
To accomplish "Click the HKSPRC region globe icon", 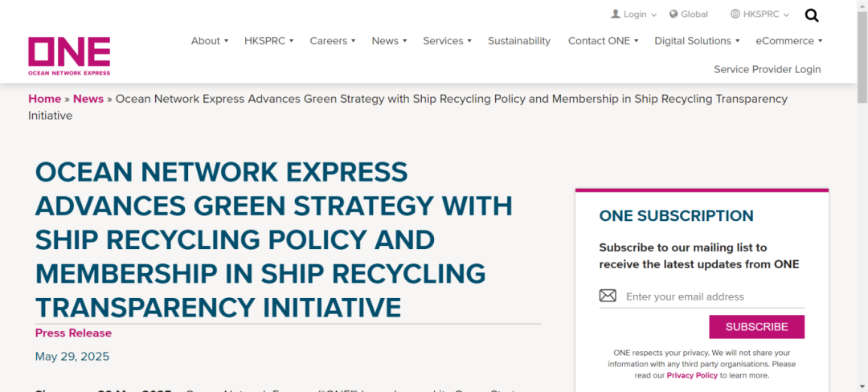I will tap(735, 14).
